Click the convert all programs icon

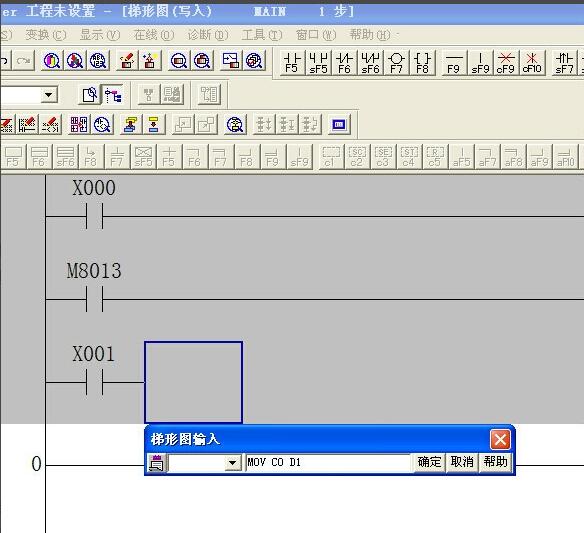(153, 124)
